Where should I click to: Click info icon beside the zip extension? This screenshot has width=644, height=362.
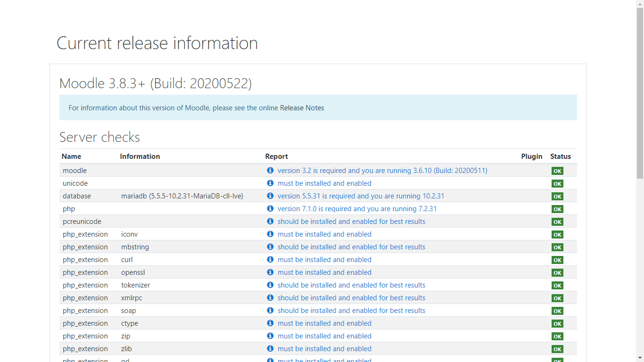coord(270,336)
